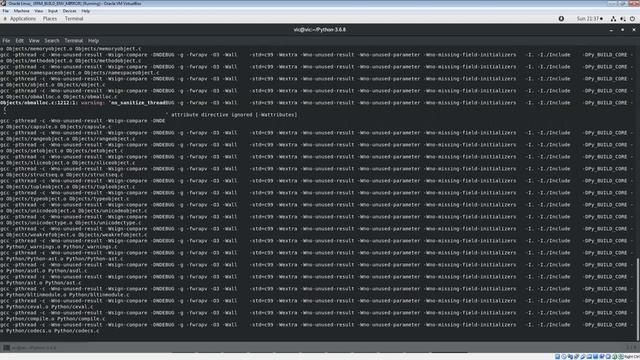
Task: Open the VirtualBox Input menu
Action: pyautogui.click(x=53, y=11)
